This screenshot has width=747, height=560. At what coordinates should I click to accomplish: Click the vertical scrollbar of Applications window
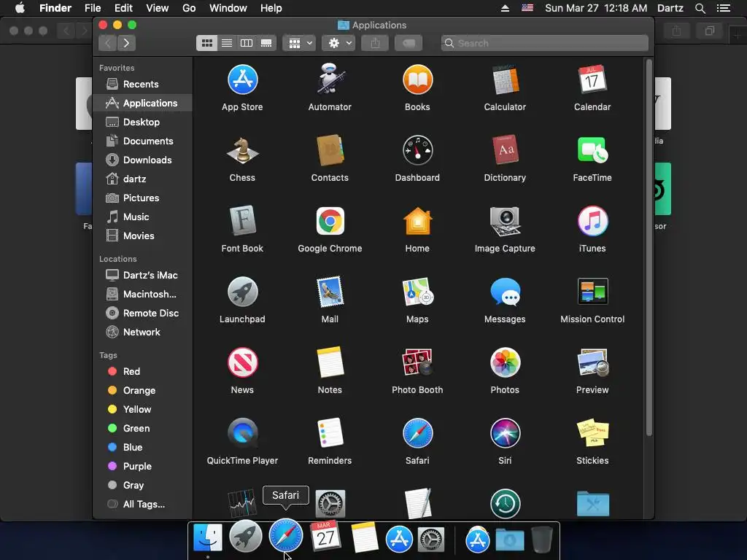[x=649, y=248]
